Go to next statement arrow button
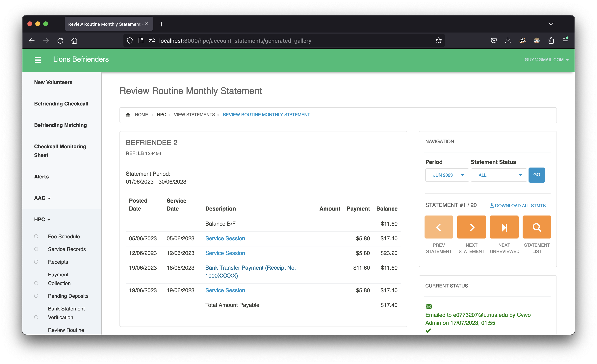 click(471, 227)
